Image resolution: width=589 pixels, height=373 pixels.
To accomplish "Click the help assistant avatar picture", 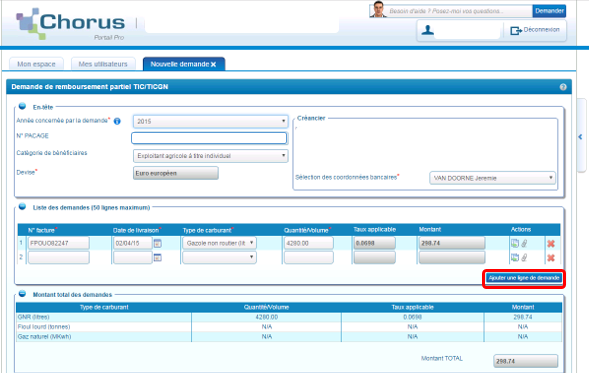I will click(x=378, y=9).
